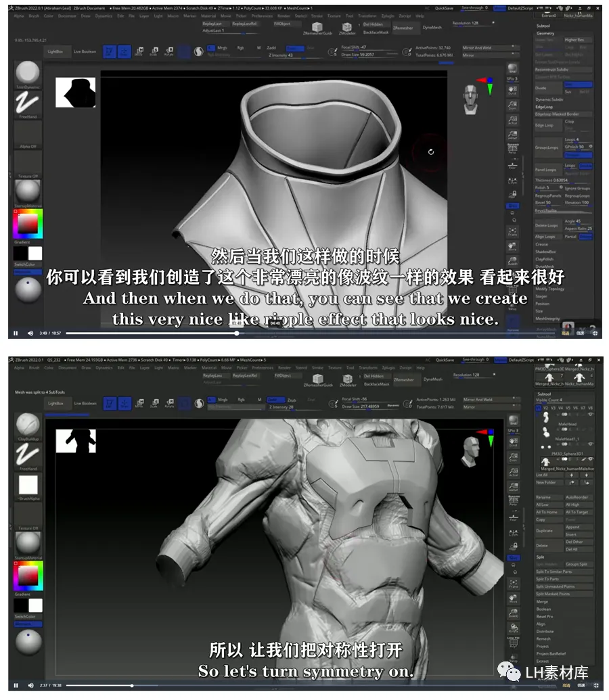
Task: Click white secondary color swatch in bottom screenshot
Action: click(x=35, y=606)
